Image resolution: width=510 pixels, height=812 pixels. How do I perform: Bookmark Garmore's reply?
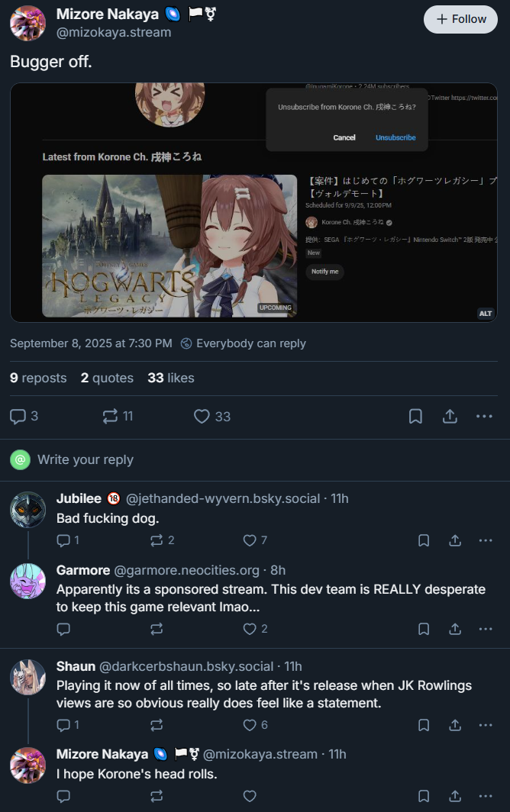[x=424, y=629]
